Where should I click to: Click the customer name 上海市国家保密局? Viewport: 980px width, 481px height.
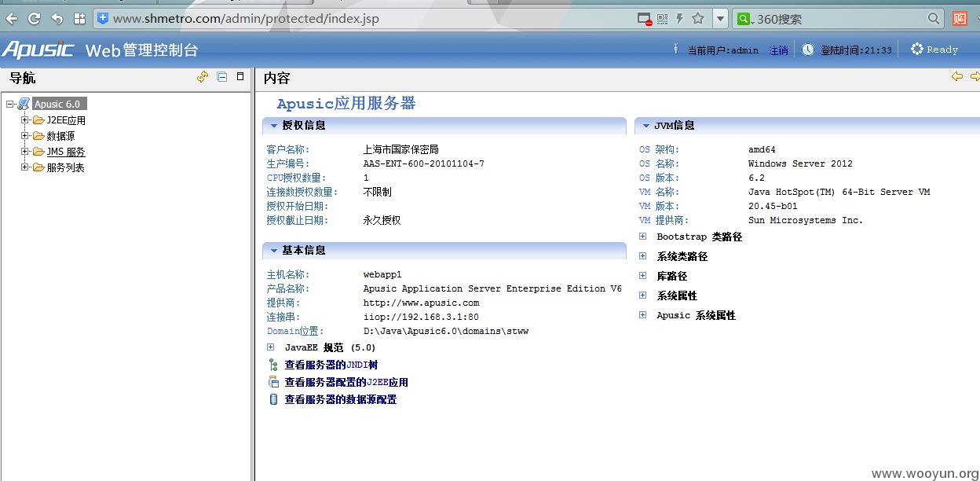pos(400,149)
